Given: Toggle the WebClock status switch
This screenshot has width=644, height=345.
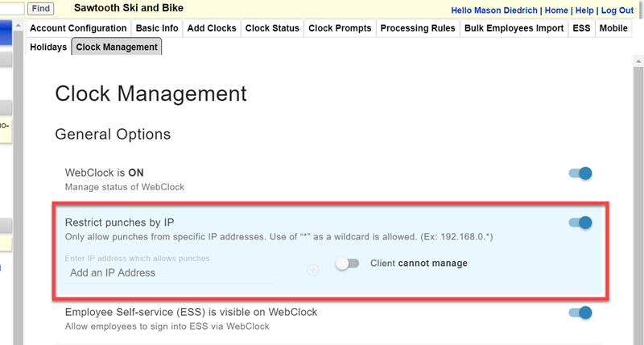Looking at the screenshot, I should point(580,173).
